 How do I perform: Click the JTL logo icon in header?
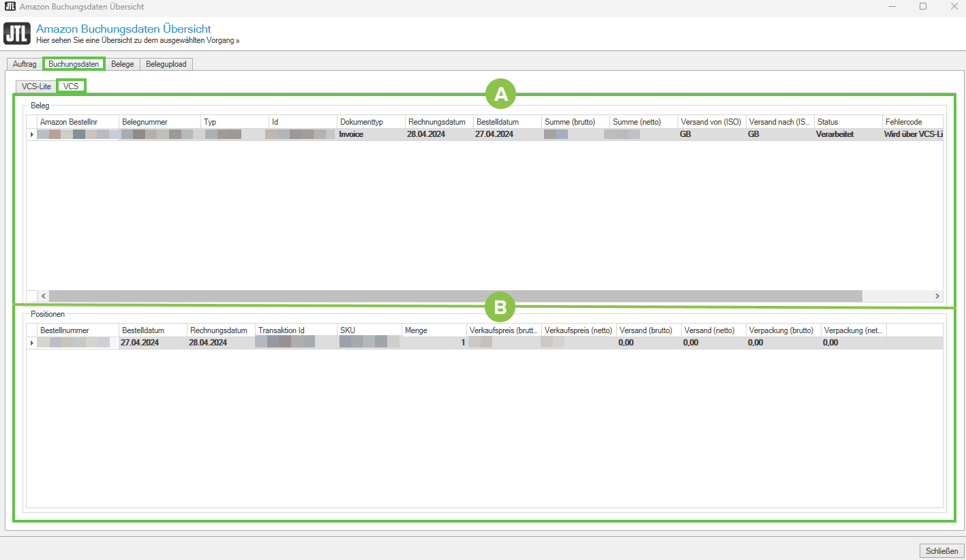(17, 33)
